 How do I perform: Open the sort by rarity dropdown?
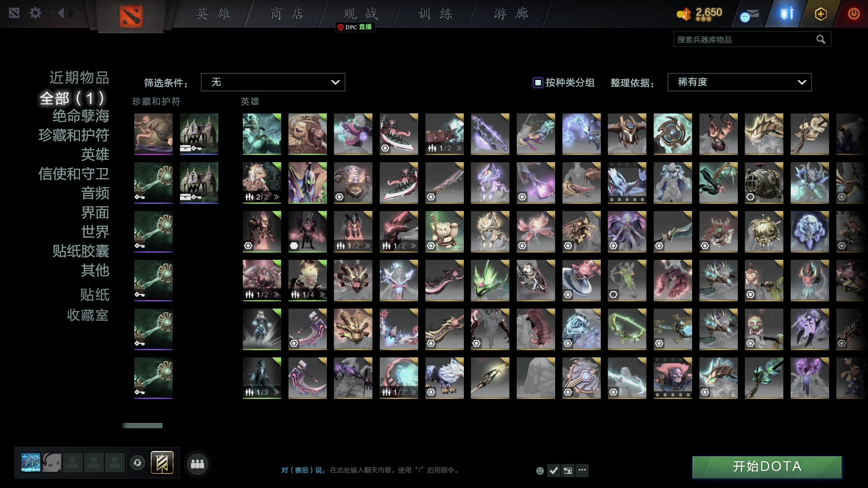tap(740, 82)
